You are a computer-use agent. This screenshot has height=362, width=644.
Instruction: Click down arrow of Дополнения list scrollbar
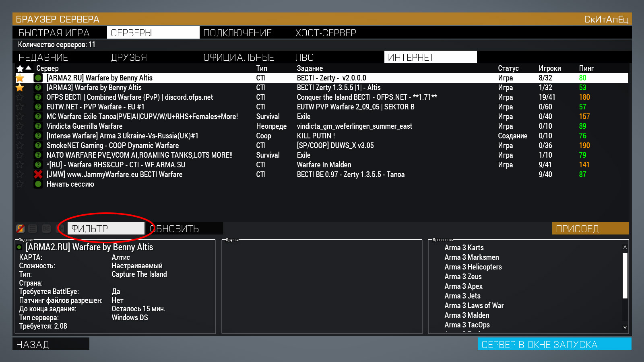(x=625, y=327)
